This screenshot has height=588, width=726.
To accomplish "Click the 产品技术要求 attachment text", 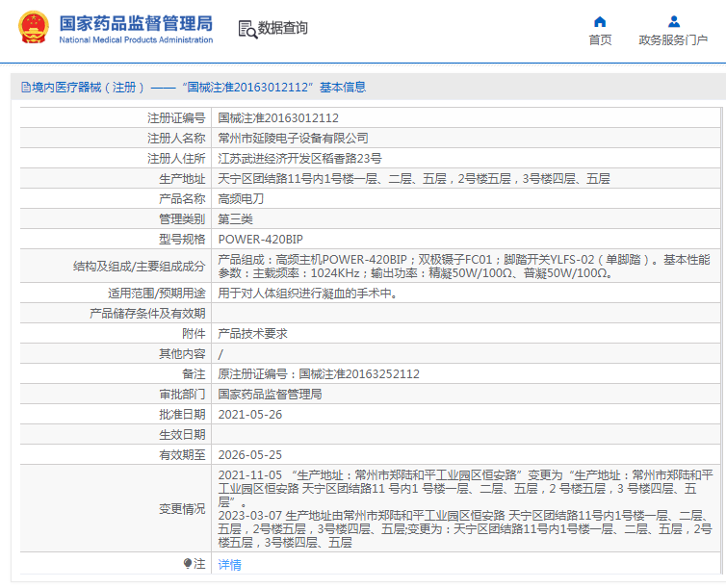I will point(253,334).
